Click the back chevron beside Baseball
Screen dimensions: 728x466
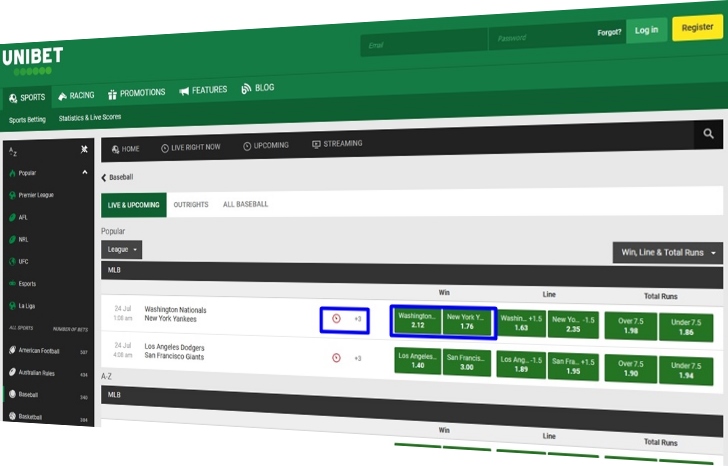(104, 177)
